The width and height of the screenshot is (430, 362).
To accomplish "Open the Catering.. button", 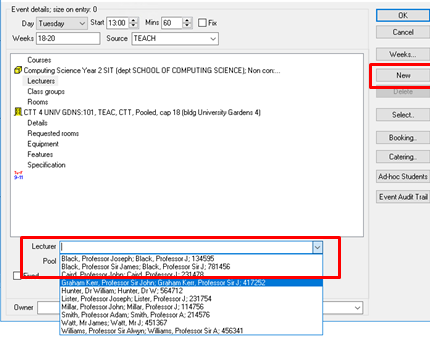I will (403, 157).
